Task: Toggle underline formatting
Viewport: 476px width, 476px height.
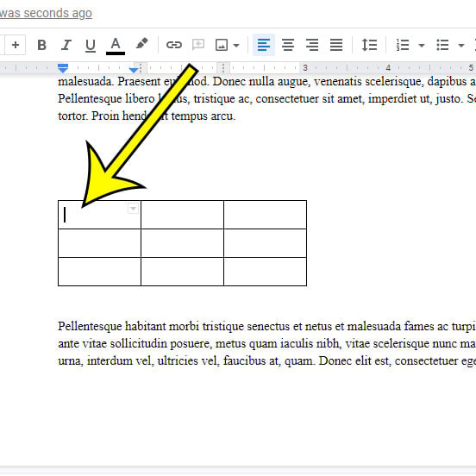Action: coord(91,45)
